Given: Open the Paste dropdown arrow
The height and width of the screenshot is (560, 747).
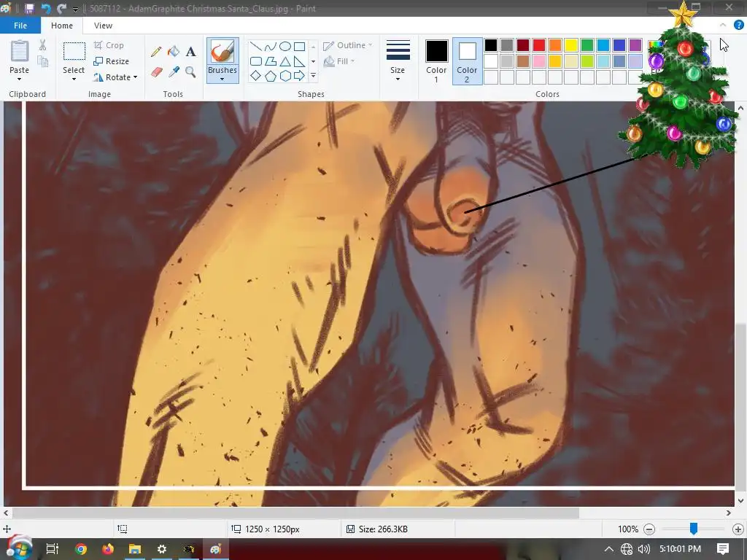Looking at the screenshot, I should [x=19, y=79].
